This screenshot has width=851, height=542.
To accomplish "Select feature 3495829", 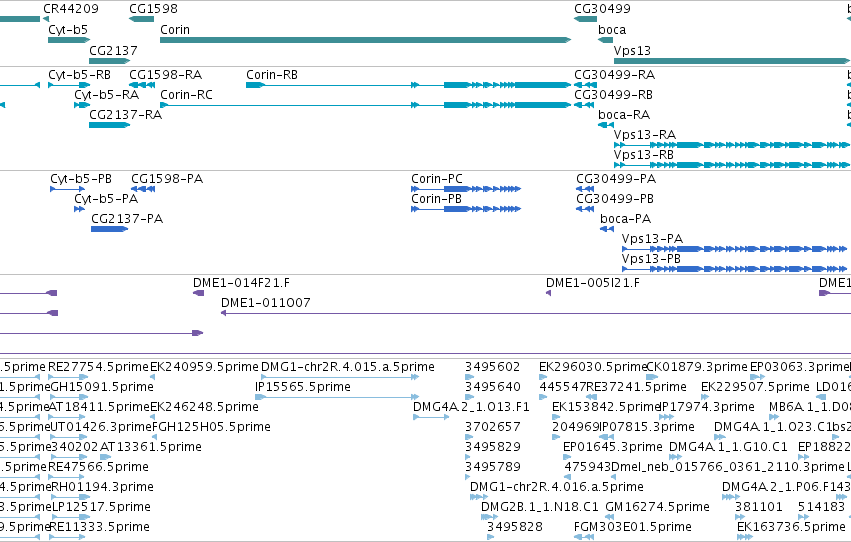I will click(x=468, y=457).
